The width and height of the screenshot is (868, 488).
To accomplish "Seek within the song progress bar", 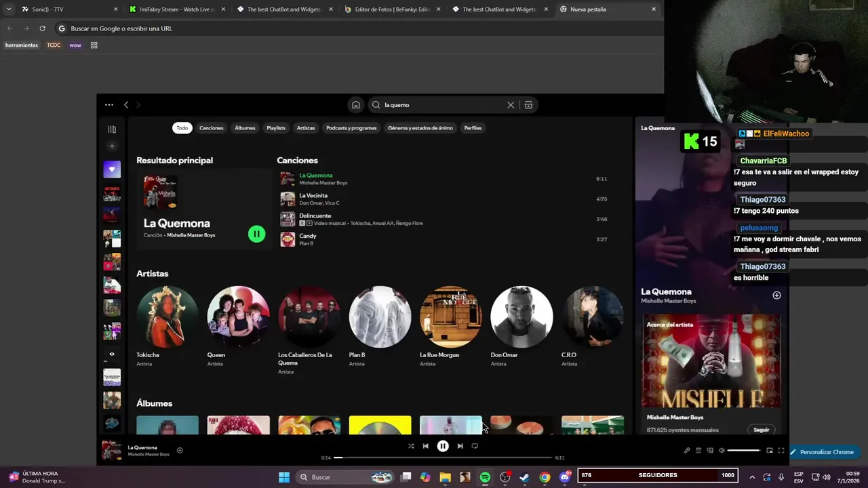I will (x=443, y=458).
